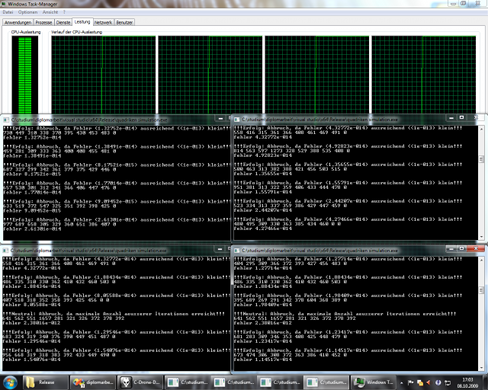Screen dimensions: 488x390
Task: Switch to diplomarbeit taskbar application
Action: pos(93,382)
